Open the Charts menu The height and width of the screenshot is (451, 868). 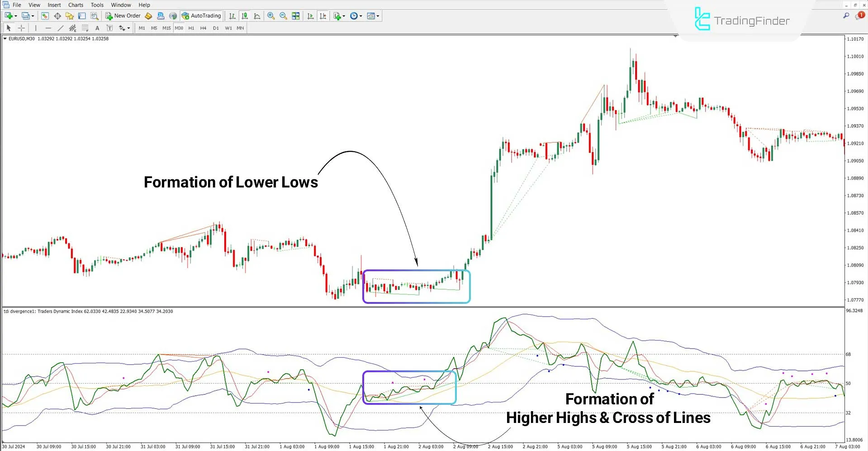[x=75, y=5]
